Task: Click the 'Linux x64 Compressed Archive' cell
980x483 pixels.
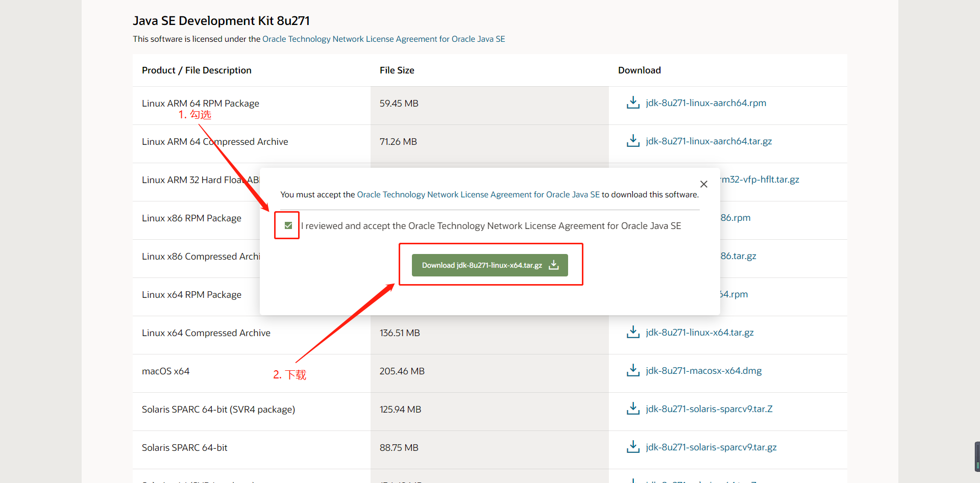Action: click(206, 333)
